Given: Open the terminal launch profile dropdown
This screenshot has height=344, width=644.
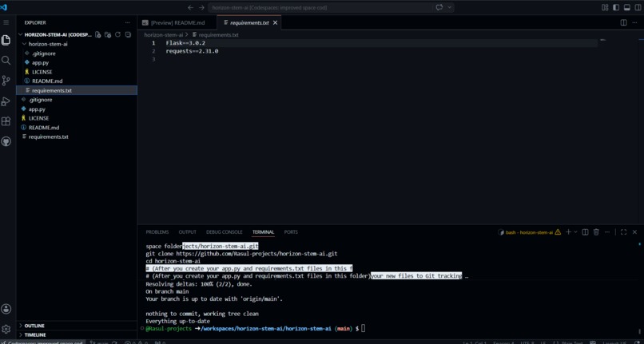Looking at the screenshot, I should 575,232.
